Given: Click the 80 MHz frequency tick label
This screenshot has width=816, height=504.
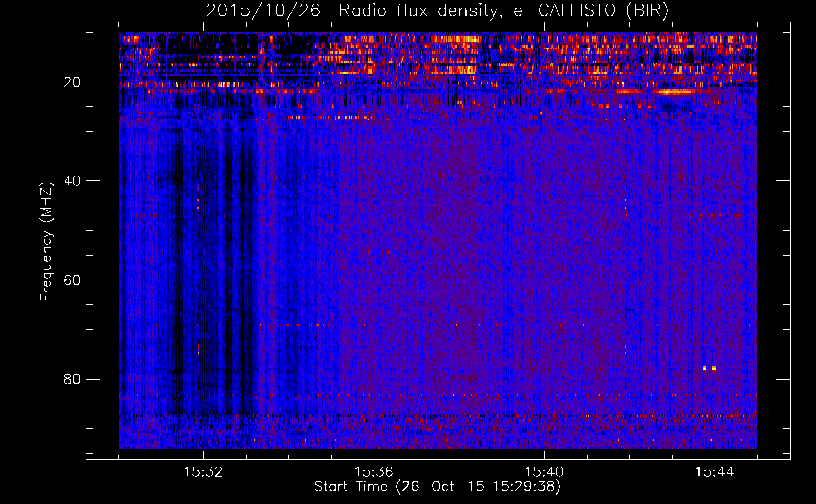Looking at the screenshot, I should [x=73, y=379].
